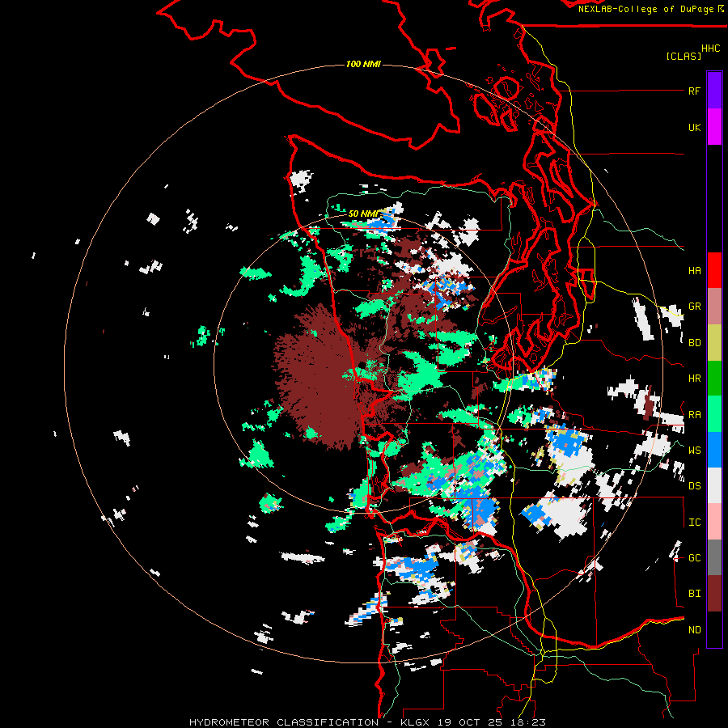Click the GR legend label
This screenshot has height=728, width=728.
694,307
